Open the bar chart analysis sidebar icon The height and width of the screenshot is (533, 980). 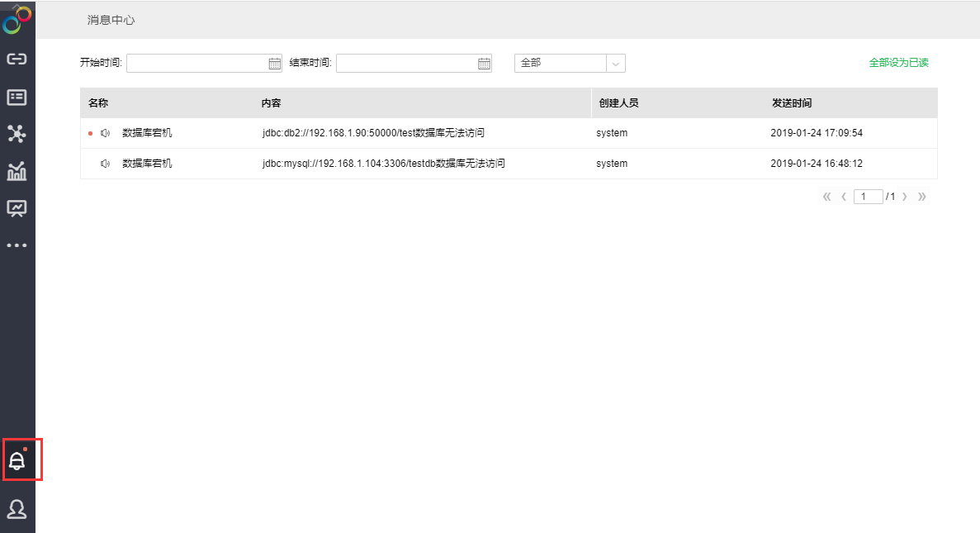point(17,171)
